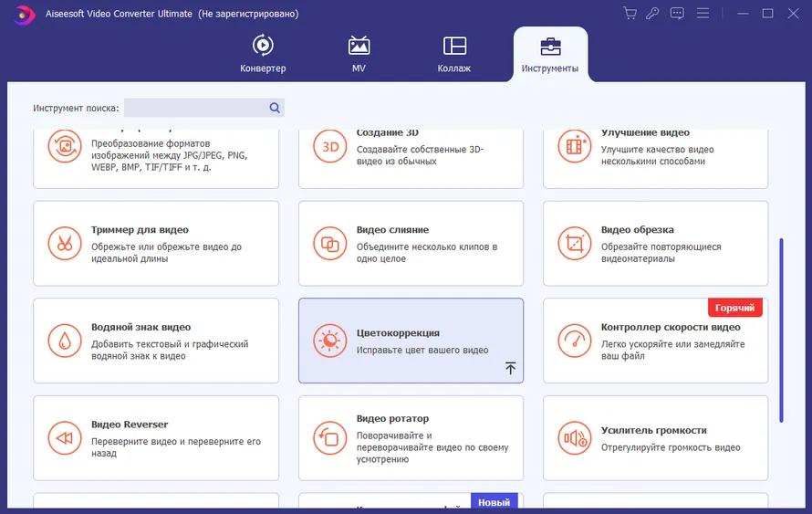Click the color correction sun icon

[330, 341]
